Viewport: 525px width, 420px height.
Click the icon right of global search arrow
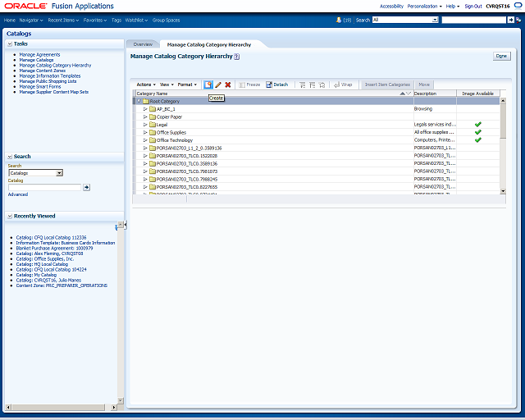518,20
